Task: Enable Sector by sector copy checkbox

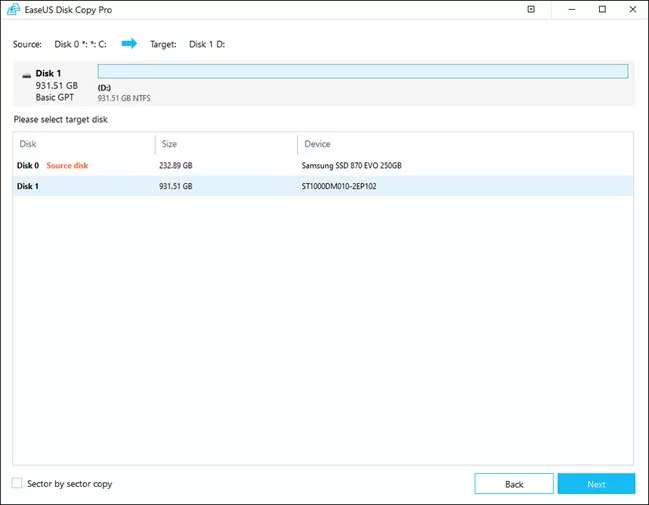Action: [17, 483]
